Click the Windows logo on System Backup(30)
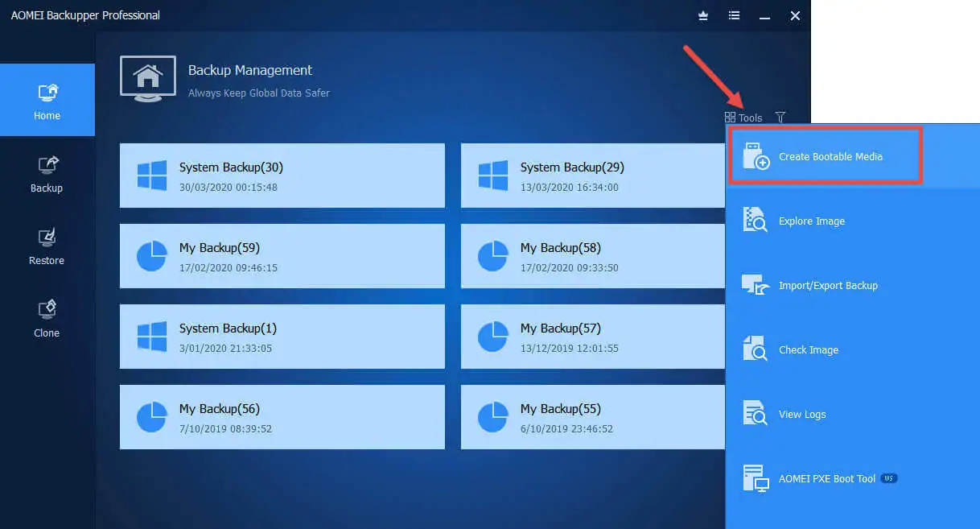The height and width of the screenshot is (529, 980). [x=152, y=176]
